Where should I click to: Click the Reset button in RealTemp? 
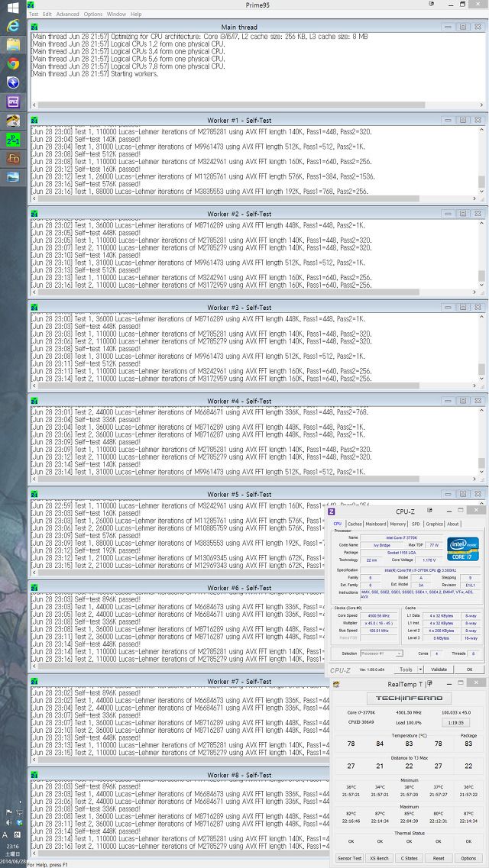(x=439, y=858)
